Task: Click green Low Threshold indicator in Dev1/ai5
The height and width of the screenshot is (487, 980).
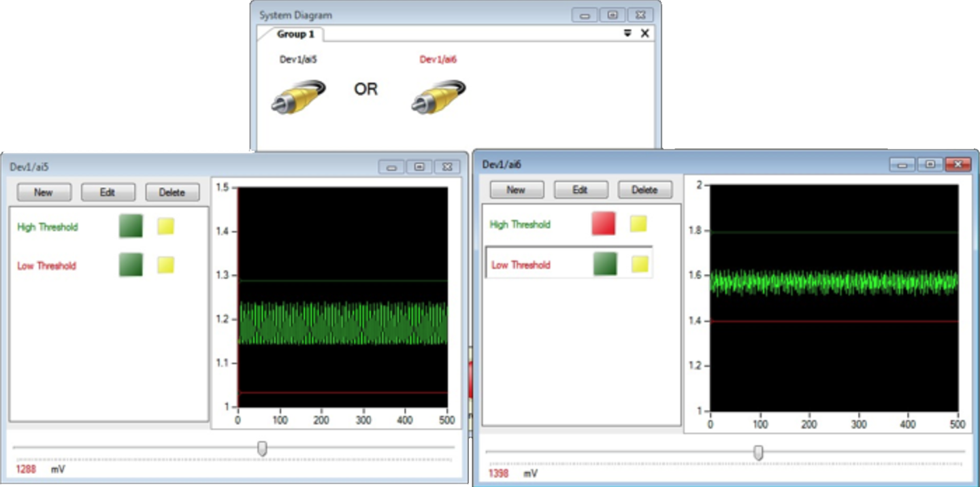Action: [x=131, y=265]
